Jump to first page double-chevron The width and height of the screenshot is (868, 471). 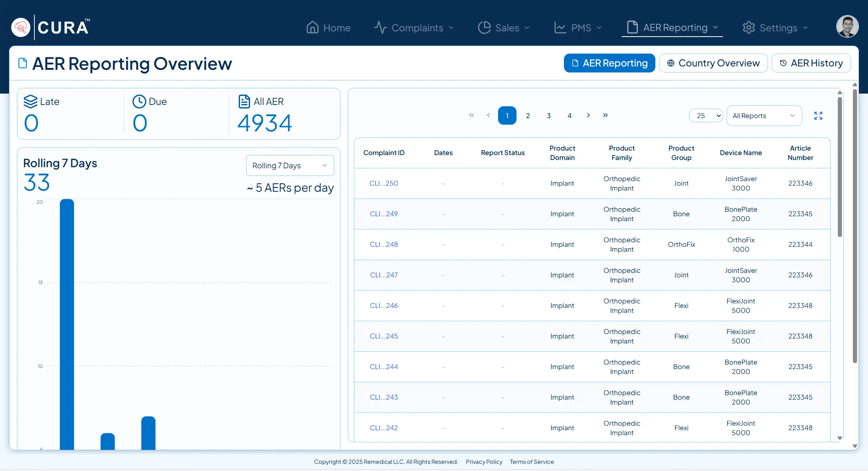pyautogui.click(x=471, y=115)
